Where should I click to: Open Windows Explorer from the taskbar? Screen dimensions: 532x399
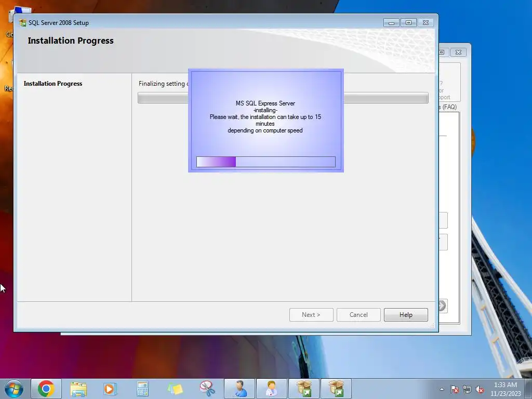click(78, 389)
